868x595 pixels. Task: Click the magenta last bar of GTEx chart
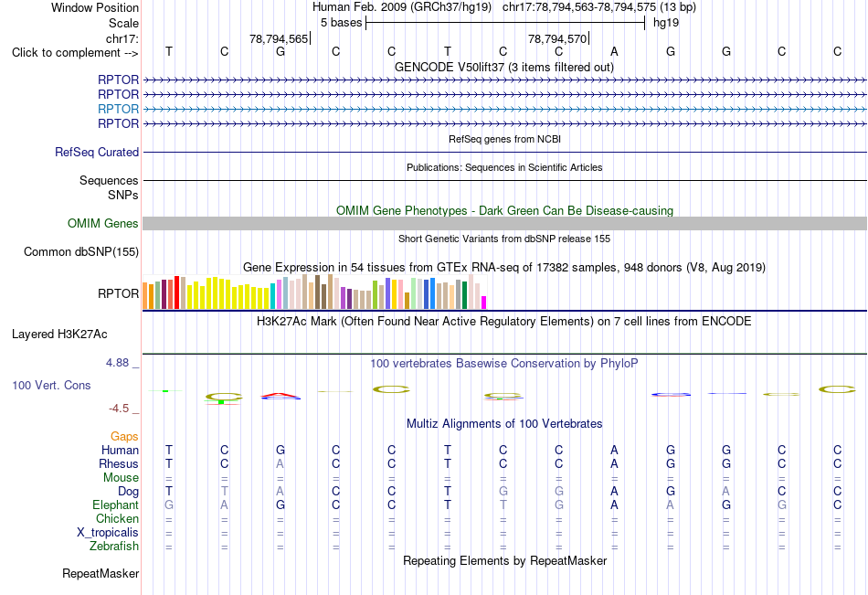pos(484,303)
